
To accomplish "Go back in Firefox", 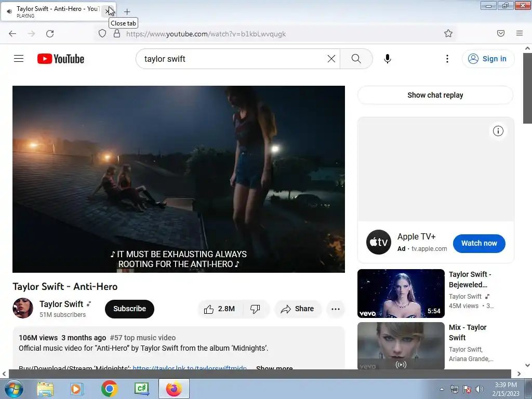I will tap(12, 34).
